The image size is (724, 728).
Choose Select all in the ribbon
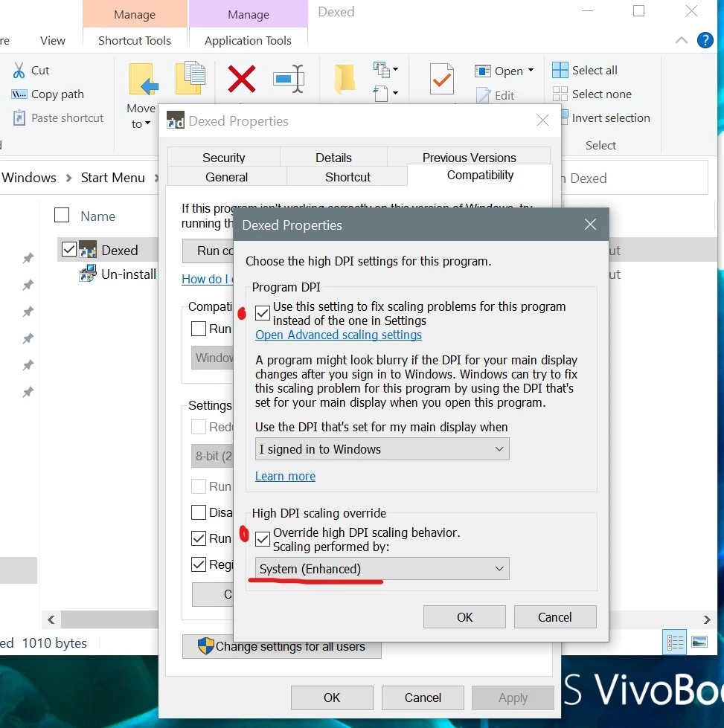coord(585,70)
